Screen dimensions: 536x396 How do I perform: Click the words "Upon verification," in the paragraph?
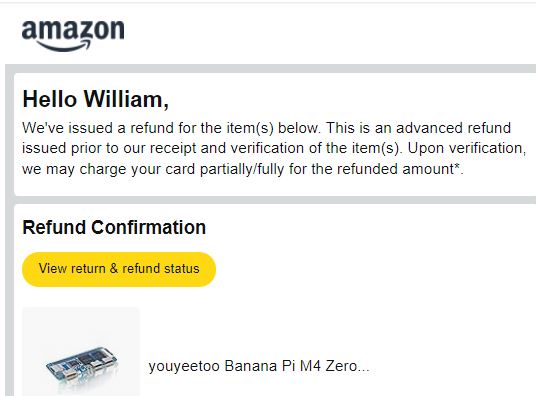coord(467,148)
